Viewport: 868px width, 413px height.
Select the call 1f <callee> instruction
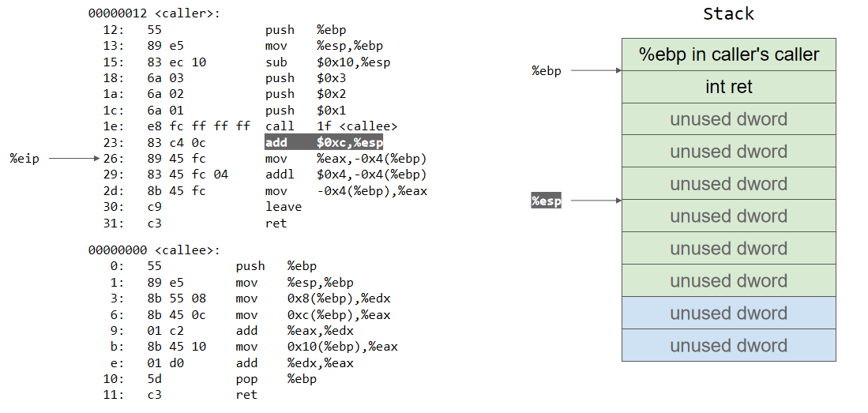tap(331, 126)
